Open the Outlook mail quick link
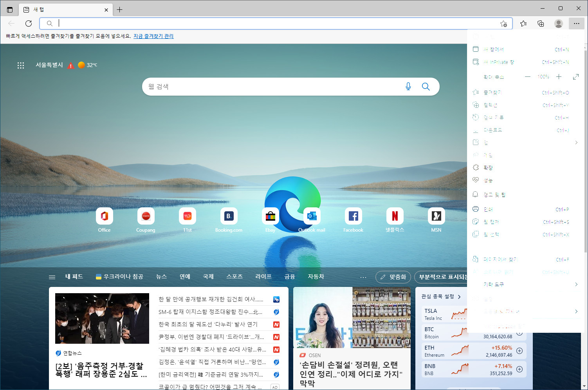The height and width of the screenshot is (390, 588). pos(312,220)
